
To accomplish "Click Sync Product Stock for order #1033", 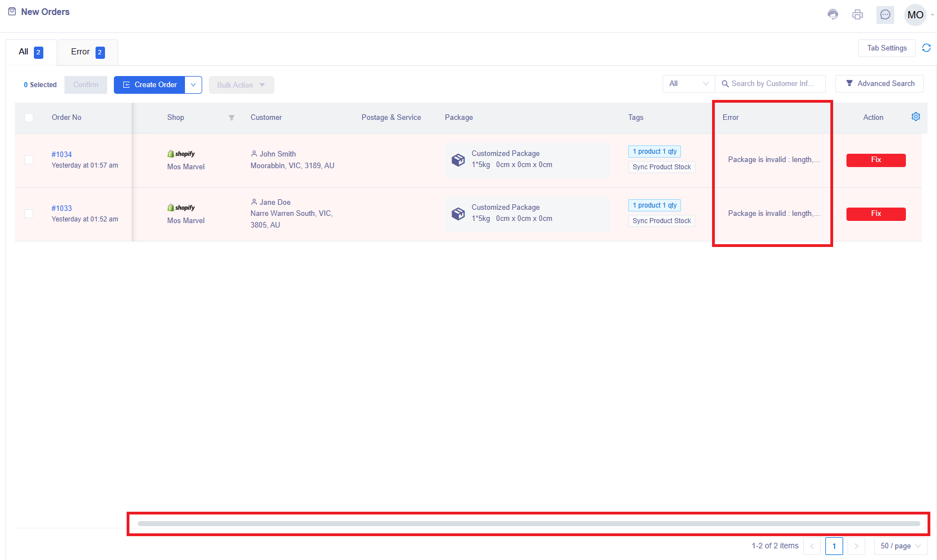I will coord(661,220).
